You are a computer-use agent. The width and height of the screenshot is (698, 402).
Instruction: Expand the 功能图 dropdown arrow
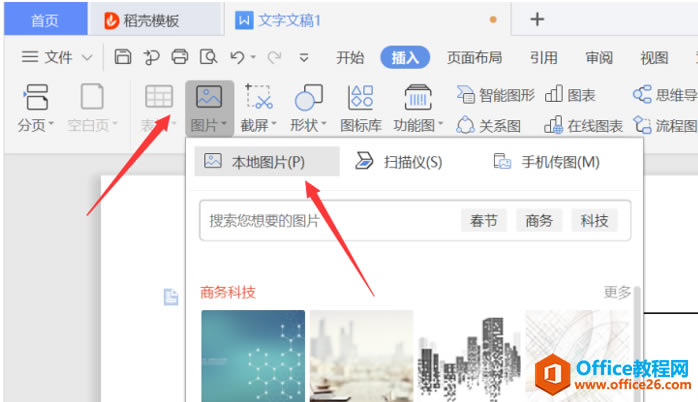click(440, 124)
